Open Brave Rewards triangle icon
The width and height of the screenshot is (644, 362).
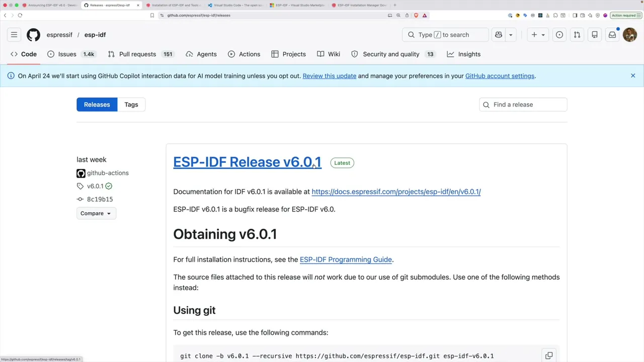click(425, 15)
